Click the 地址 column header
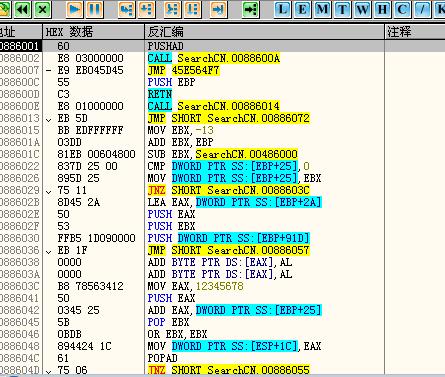Viewport: 445px width, 377px height. tap(21, 32)
